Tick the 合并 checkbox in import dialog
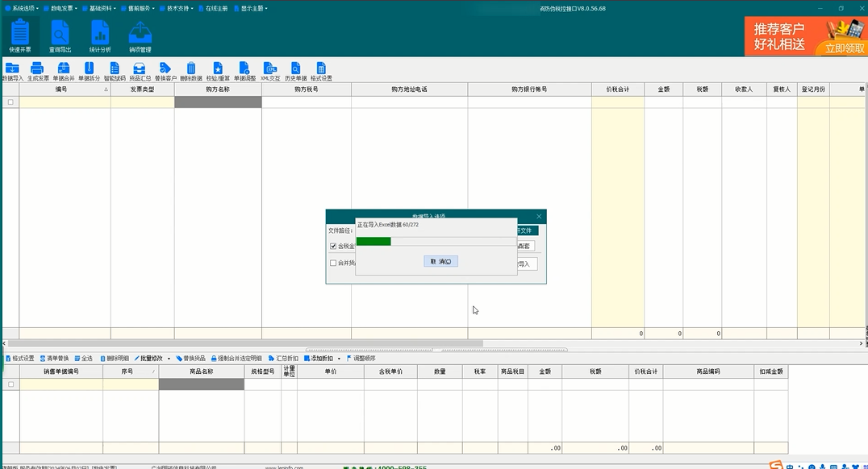 pos(333,263)
